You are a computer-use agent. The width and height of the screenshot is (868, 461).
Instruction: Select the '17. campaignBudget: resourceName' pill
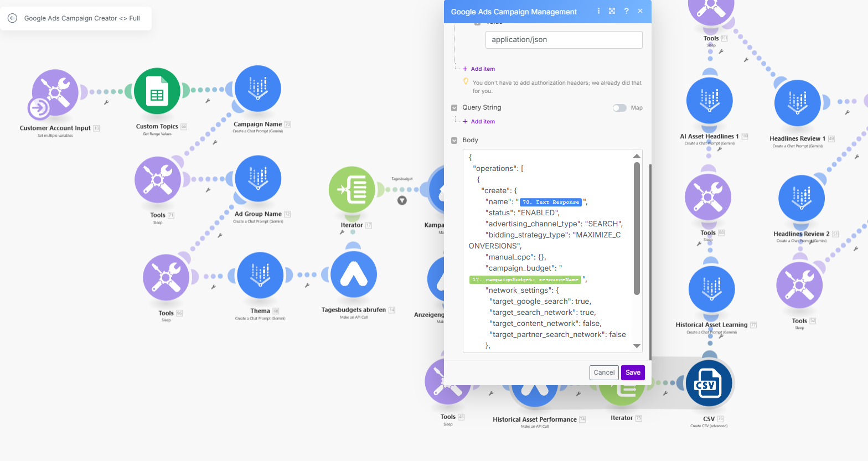click(525, 279)
